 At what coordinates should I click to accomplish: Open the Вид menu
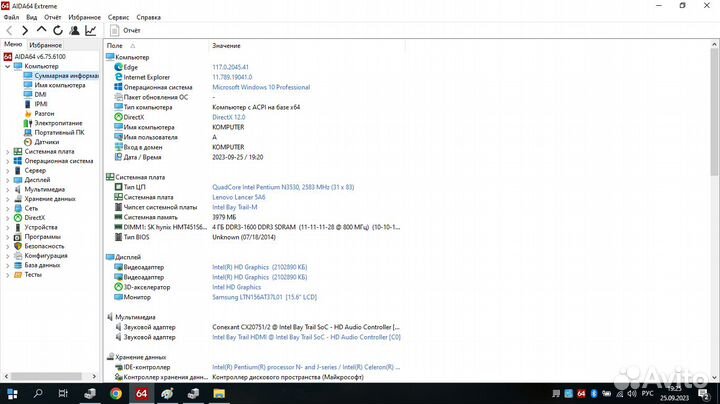click(32, 17)
